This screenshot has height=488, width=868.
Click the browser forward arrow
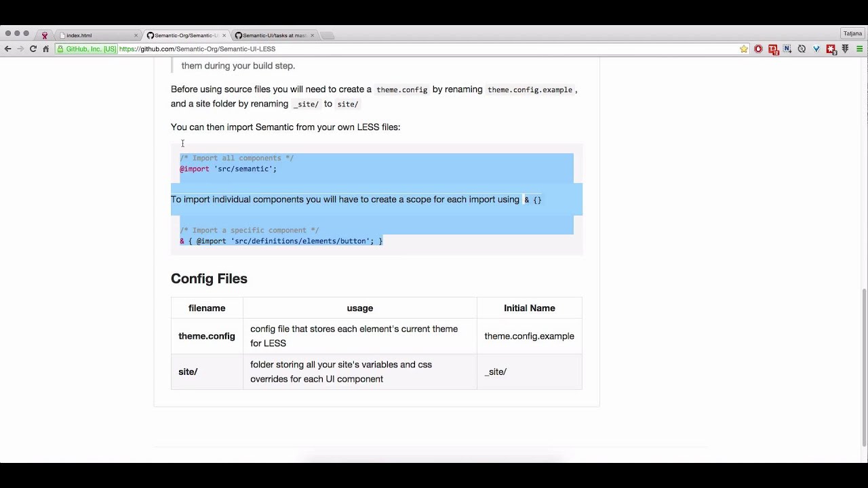(x=20, y=49)
